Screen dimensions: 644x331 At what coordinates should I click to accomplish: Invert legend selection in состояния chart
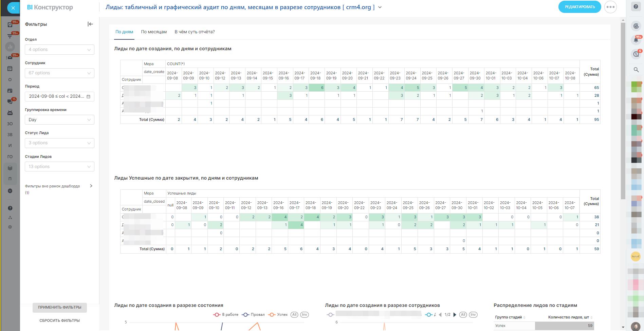[x=305, y=315]
